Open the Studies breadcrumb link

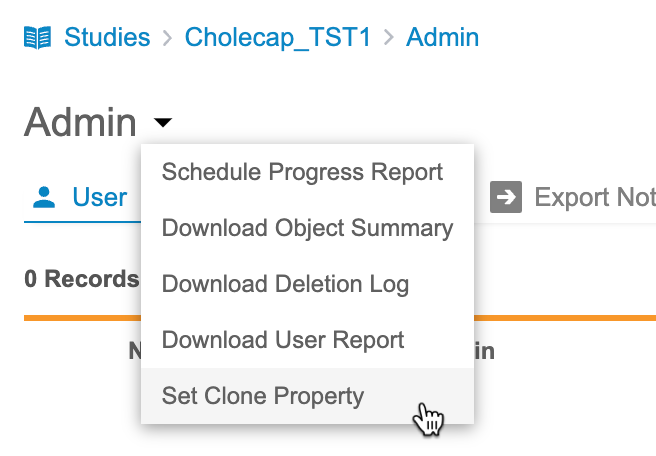tap(107, 38)
